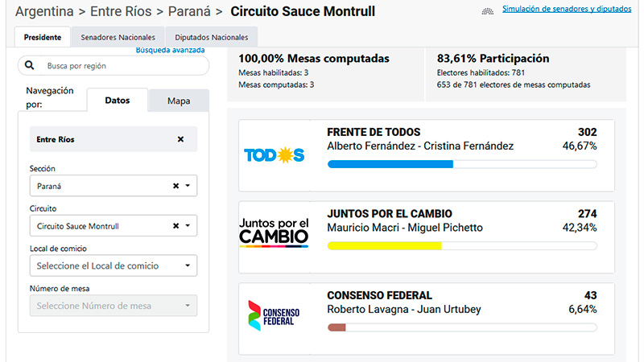Image resolution: width=644 pixels, height=362 pixels.
Task: Open the Número de mesa dropdown
Action: coord(114,306)
